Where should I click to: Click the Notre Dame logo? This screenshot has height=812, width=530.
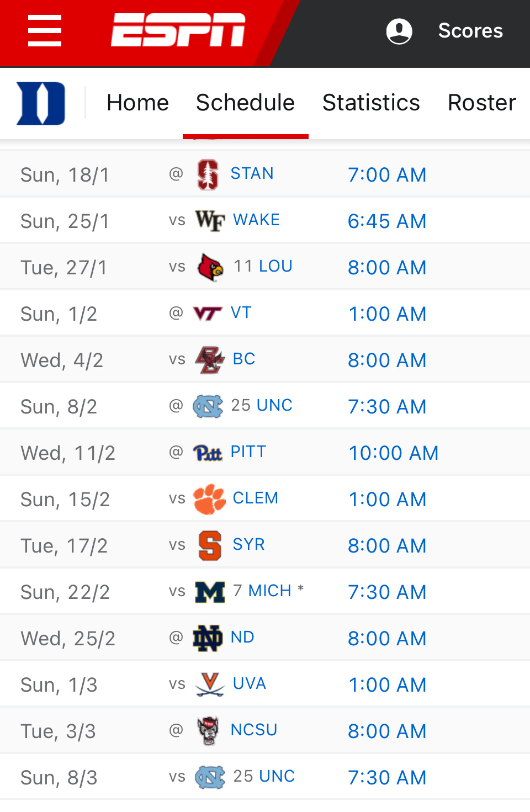point(208,638)
